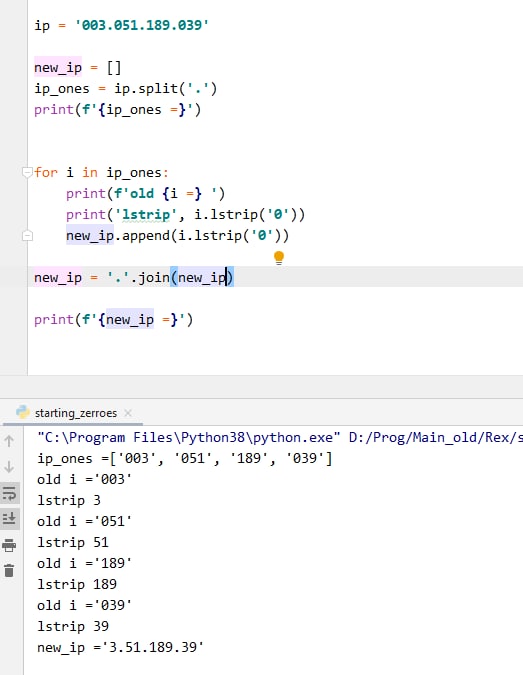Collapse the for loop fold marker

tap(27, 173)
